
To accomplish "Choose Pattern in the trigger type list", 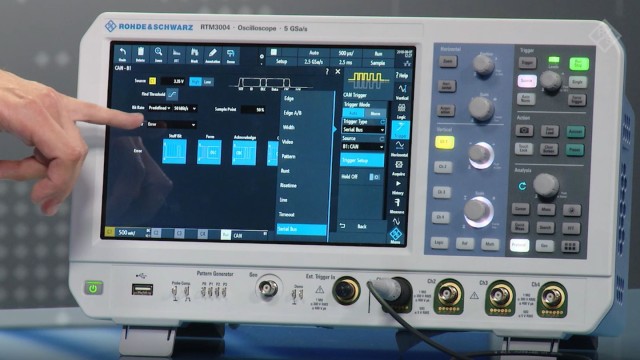I will [x=289, y=156].
